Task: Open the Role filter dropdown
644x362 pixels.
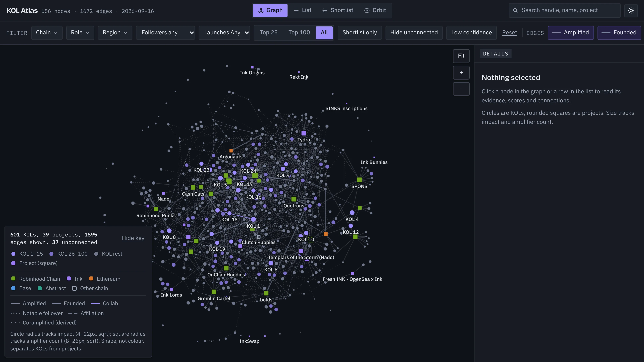Action: tap(80, 33)
